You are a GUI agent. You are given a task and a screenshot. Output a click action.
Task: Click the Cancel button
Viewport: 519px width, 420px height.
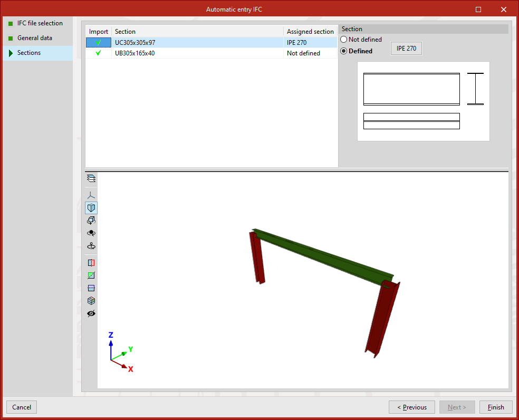pos(22,407)
